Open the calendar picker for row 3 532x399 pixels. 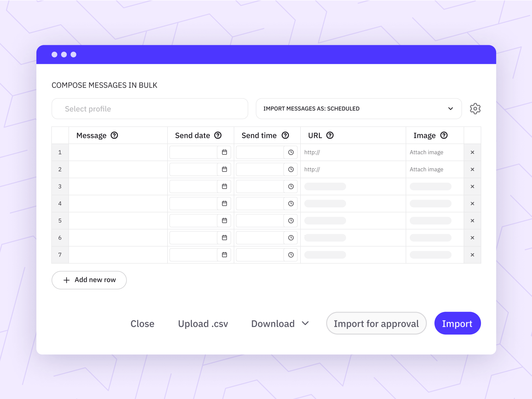tap(225, 186)
